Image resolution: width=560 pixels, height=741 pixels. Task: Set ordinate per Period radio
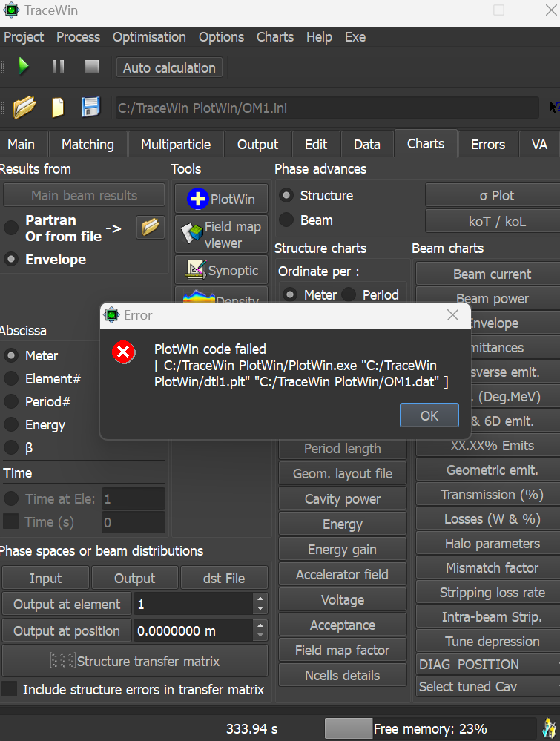pos(349,295)
